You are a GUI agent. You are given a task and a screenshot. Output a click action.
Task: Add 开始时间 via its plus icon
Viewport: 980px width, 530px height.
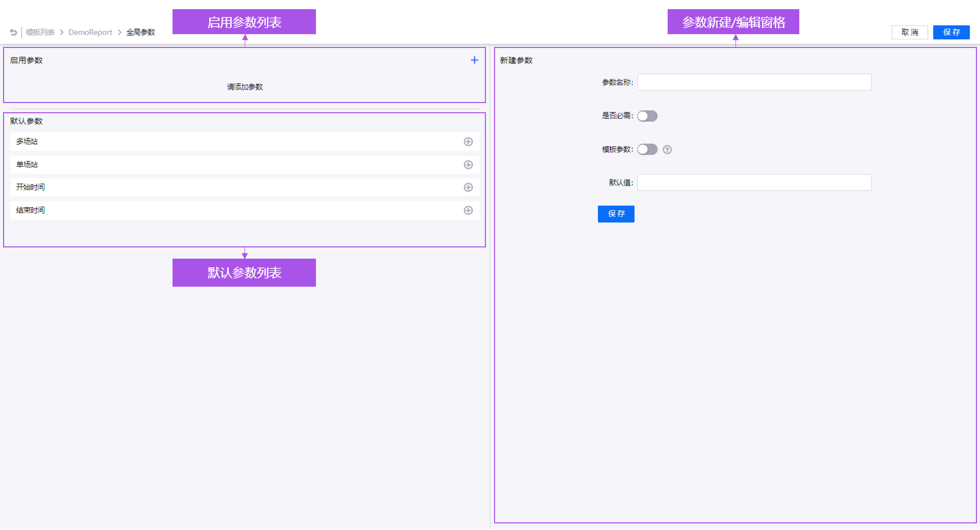coord(468,187)
